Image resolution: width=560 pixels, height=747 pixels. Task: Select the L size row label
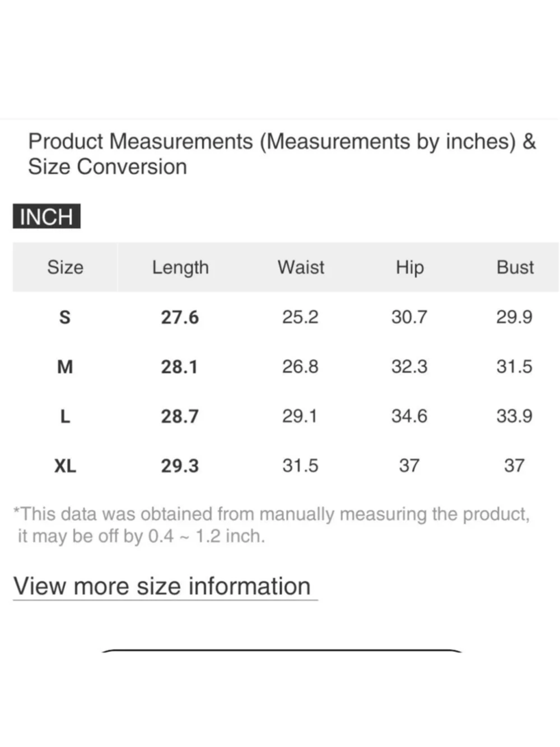[x=65, y=416]
